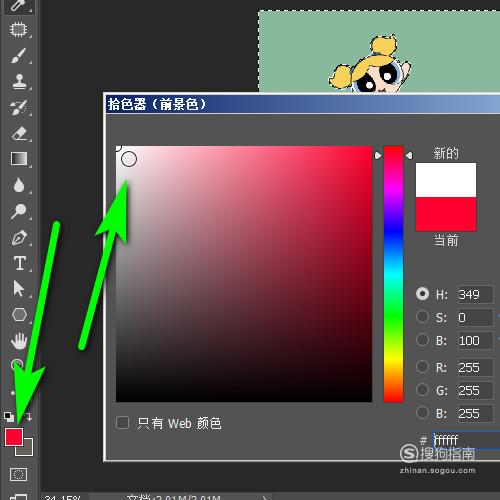Select the Polygon shape tool
This screenshot has width=500, height=500.
(x=19, y=314)
